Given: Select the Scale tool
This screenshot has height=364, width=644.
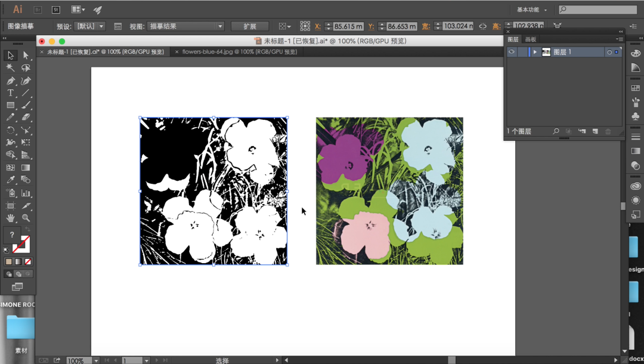Looking at the screenshot, I should 26,130.
